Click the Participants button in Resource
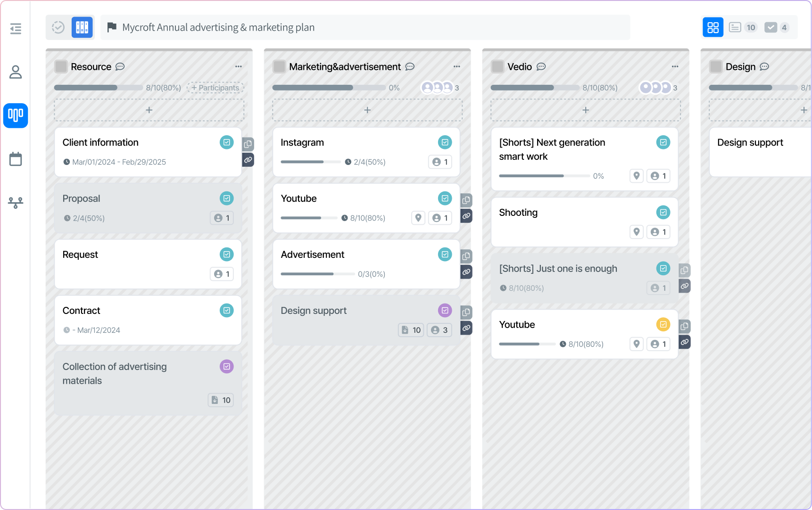This screenshot has width=812, height=510. [215, 88]
